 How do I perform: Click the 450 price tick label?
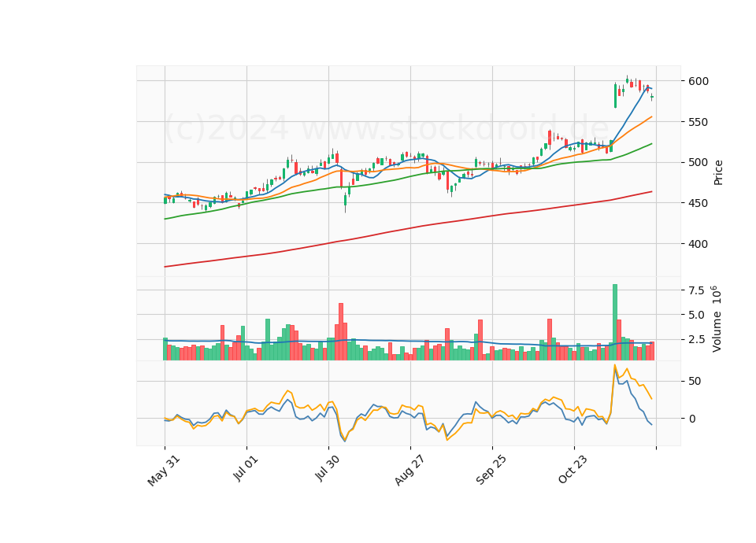click(x=699, y=203)
